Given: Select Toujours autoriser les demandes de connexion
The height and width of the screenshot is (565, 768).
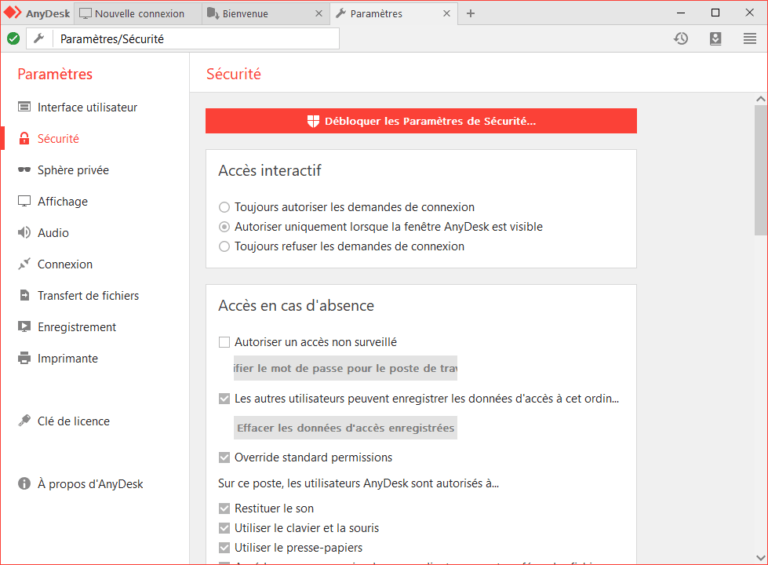Looking at the screenshot, I should (x=224, y=207).
